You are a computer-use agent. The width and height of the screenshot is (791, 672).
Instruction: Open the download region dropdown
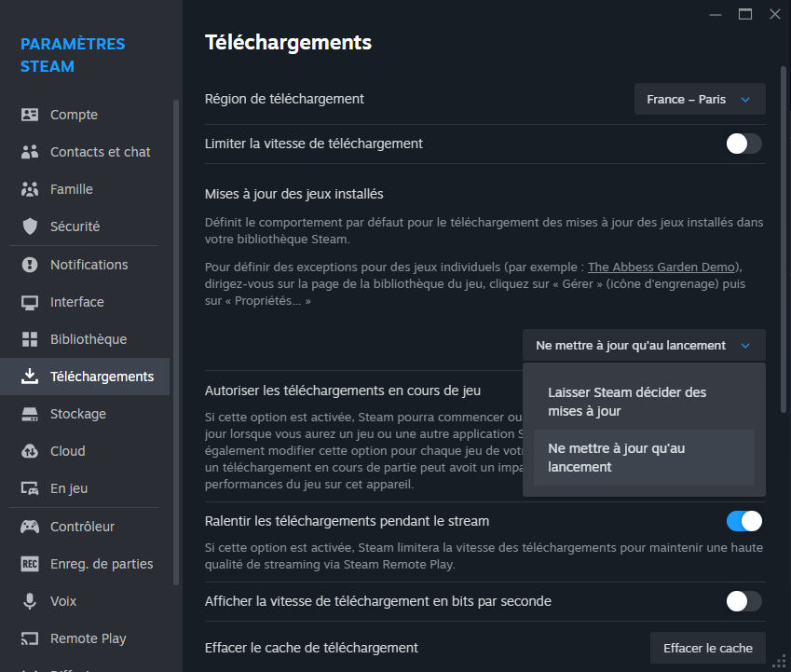700,100
